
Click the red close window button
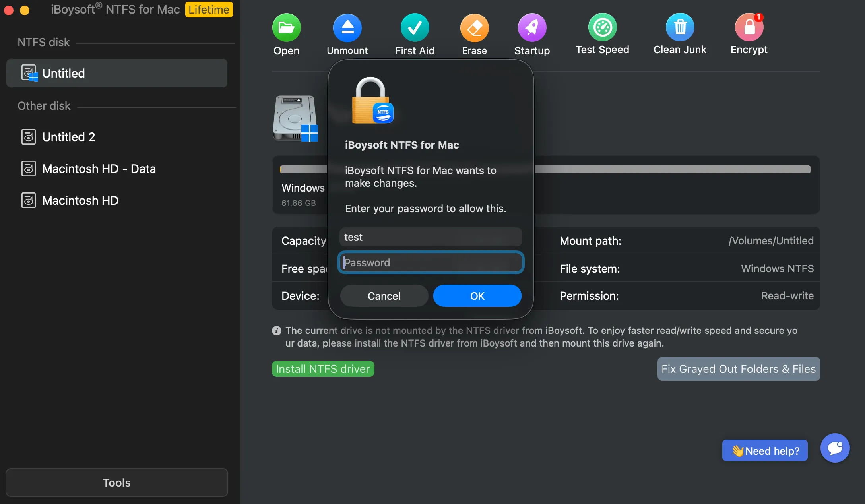point(9,10)
